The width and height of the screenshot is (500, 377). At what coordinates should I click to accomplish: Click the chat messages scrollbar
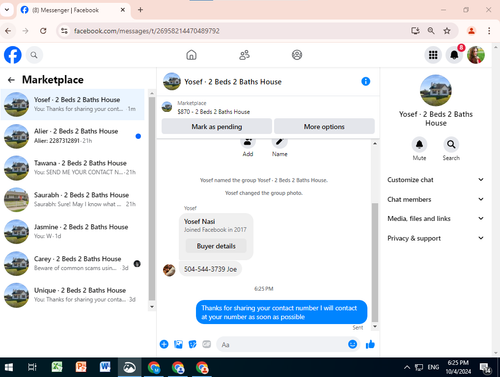click(x=375, y=262)
